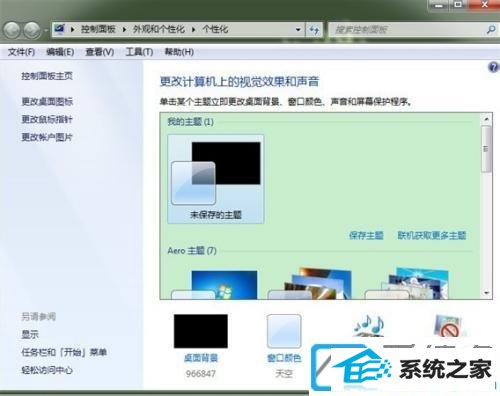Click the forward navigation arrow button
Viewport: 500px width, 396px height.
click(x=32, y=30)
